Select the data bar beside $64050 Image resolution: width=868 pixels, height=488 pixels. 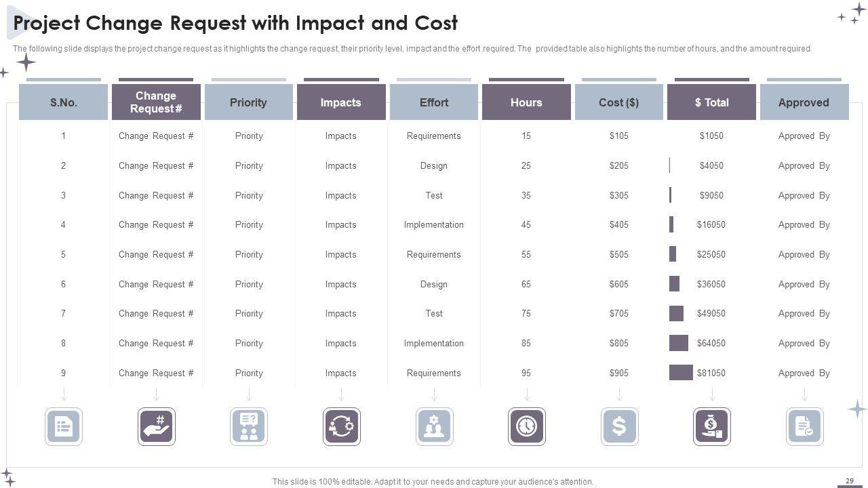(x=678, y=343)
